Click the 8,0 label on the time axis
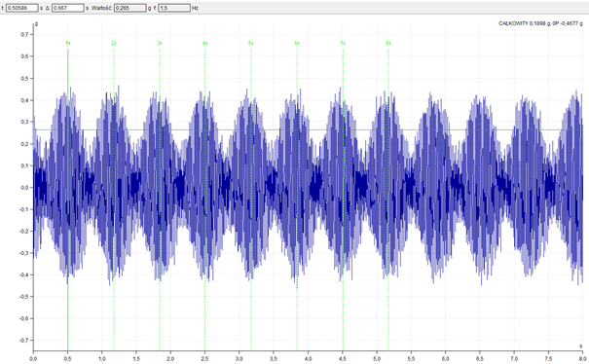The width and height of the screenshot is (589, 364). (x=582, y=359)
